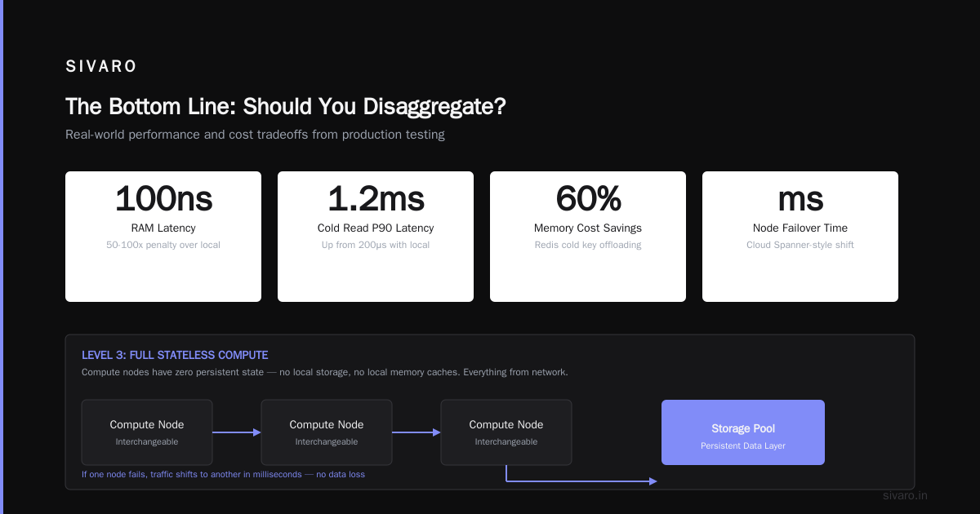
Task: Click the 'ms' value in fourth card
Action: point(800,198)
